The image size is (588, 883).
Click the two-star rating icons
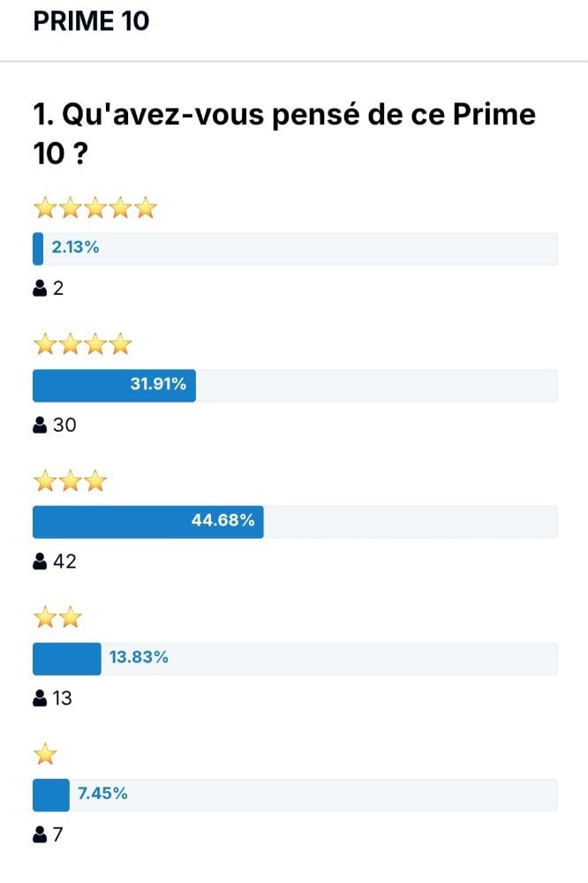tap(58, 618)
